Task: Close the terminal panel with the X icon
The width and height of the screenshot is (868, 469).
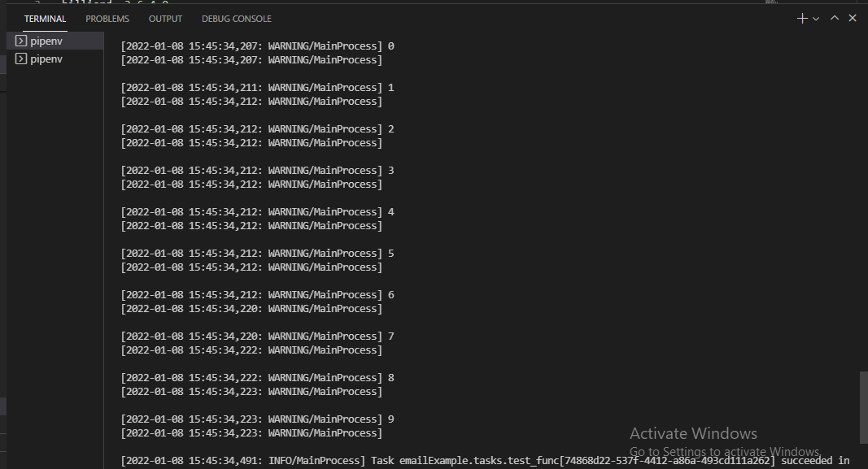Action: tap(852, 18)
